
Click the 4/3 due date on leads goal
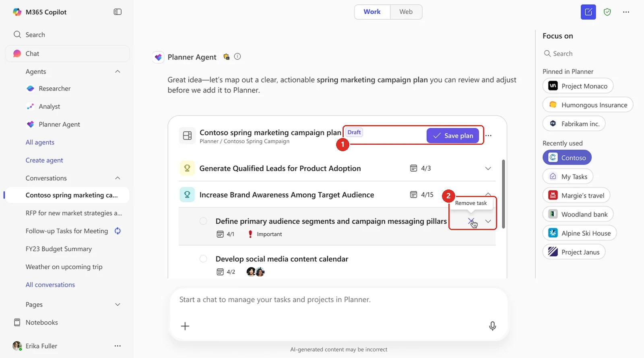point(420,169)
